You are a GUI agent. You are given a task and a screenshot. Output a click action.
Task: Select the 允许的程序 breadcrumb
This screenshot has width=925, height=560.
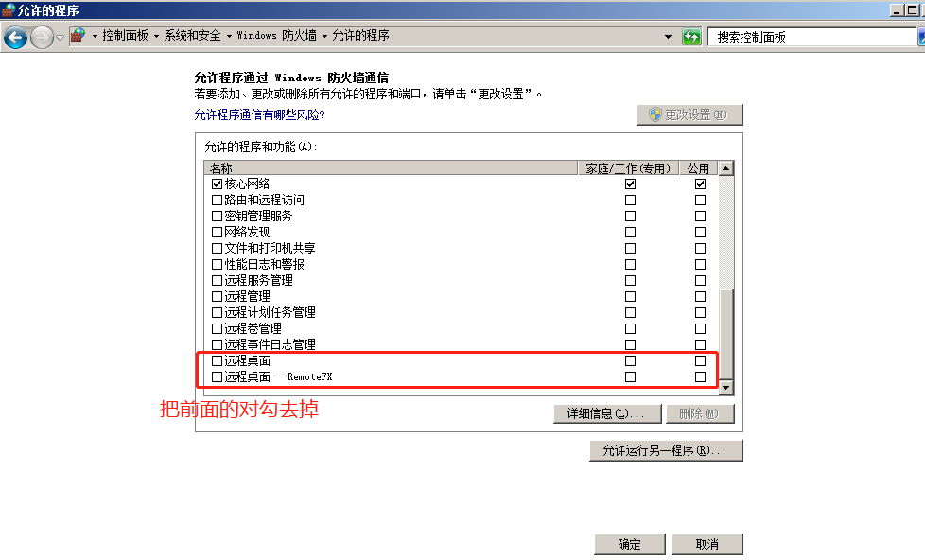[360, 35]
